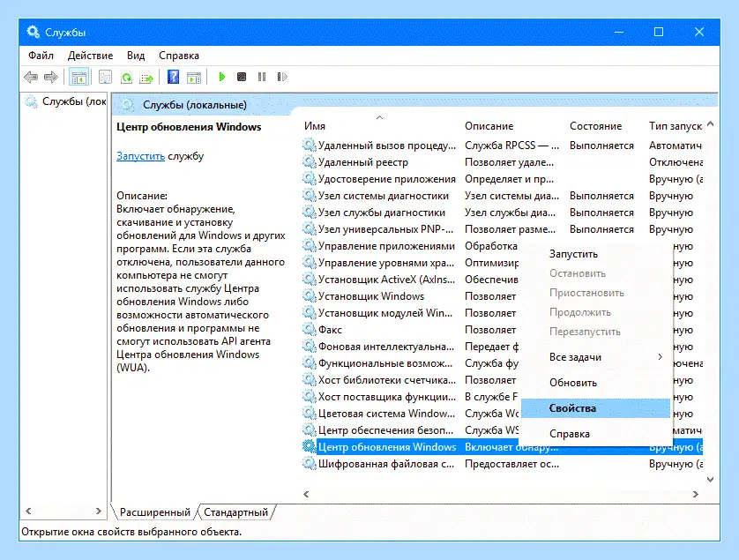The image size is (739, 560).
Task: Click the Запустить службу link
Action: pos(140,156)
